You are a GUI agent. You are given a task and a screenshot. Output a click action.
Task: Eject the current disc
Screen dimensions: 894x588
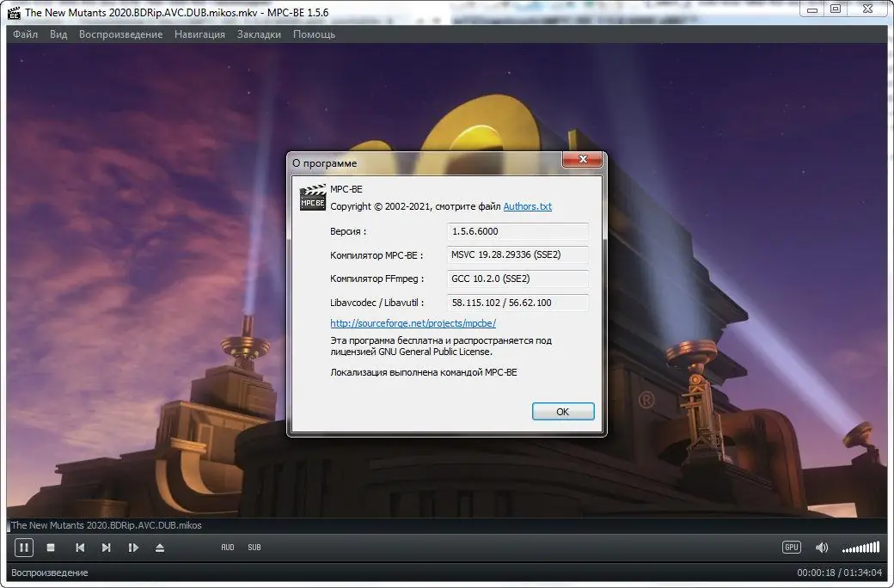160,547
